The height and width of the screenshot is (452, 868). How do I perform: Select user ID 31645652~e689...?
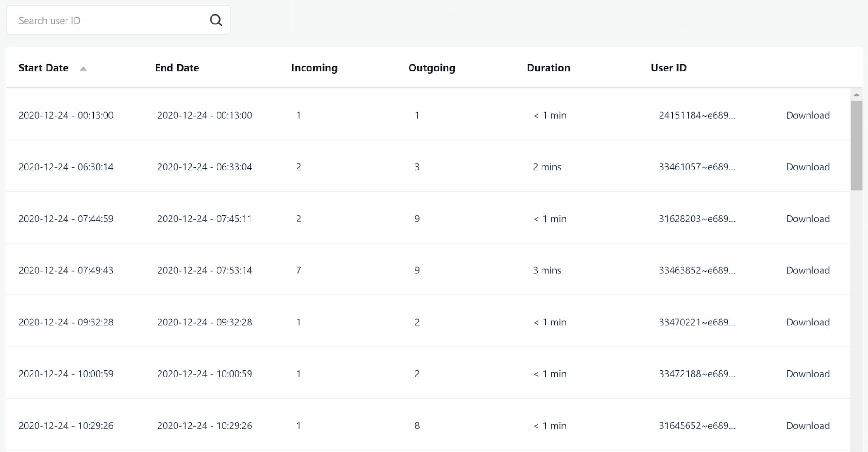(697, 426)
